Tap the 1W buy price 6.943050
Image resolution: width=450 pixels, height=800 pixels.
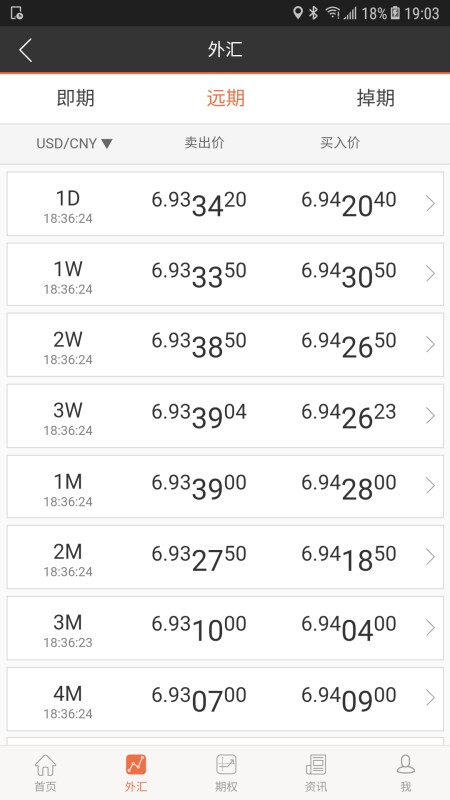coord(349,274)
